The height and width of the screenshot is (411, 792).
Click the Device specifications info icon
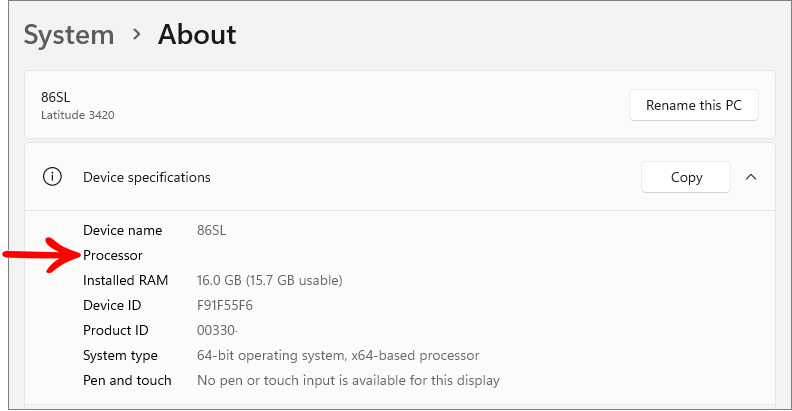(x=52, y=177)
